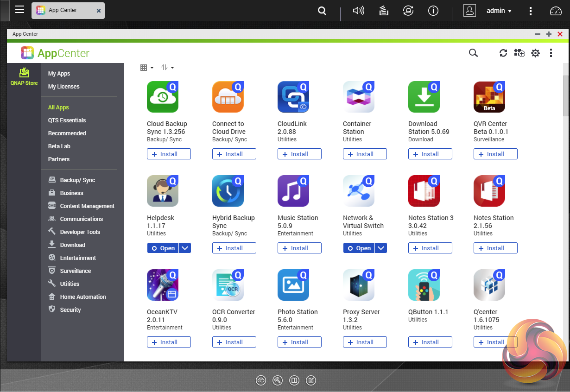The height and width of the screenshot is (392, 570).
Task: Open the Beta Lab section
Action: 59,146
